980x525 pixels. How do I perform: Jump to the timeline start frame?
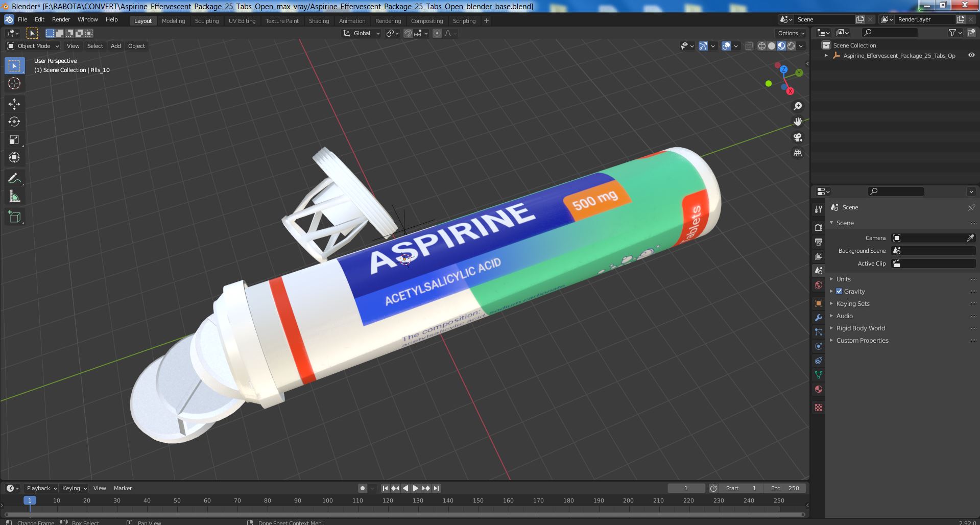point(385,488)
